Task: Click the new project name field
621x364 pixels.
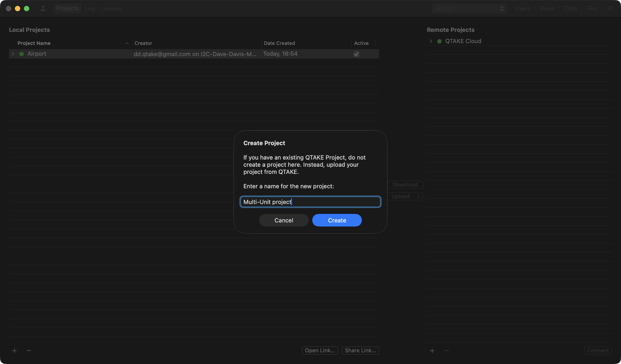Action: [310, 202]
